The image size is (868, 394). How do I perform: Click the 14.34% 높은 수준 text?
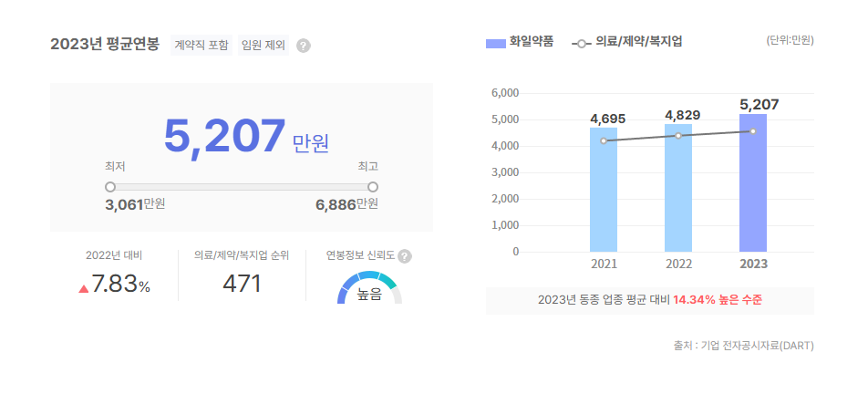pos(717,300)
